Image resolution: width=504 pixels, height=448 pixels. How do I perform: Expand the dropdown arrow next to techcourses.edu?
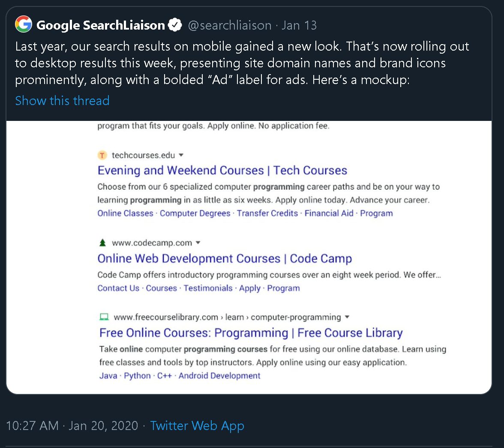coord(181,155)
